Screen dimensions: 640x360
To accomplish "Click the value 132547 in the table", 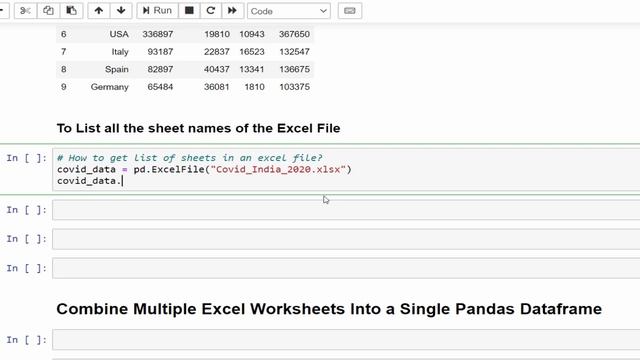I will (294, 51).
